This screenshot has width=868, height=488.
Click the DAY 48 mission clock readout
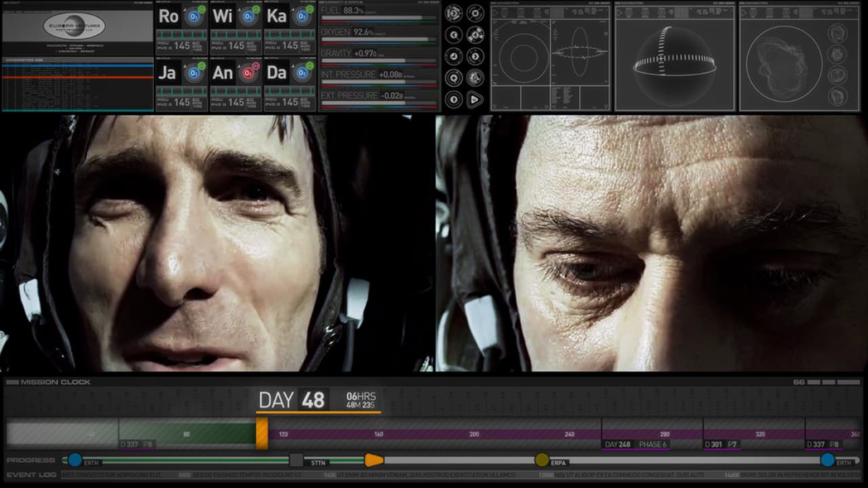point(292,400)
